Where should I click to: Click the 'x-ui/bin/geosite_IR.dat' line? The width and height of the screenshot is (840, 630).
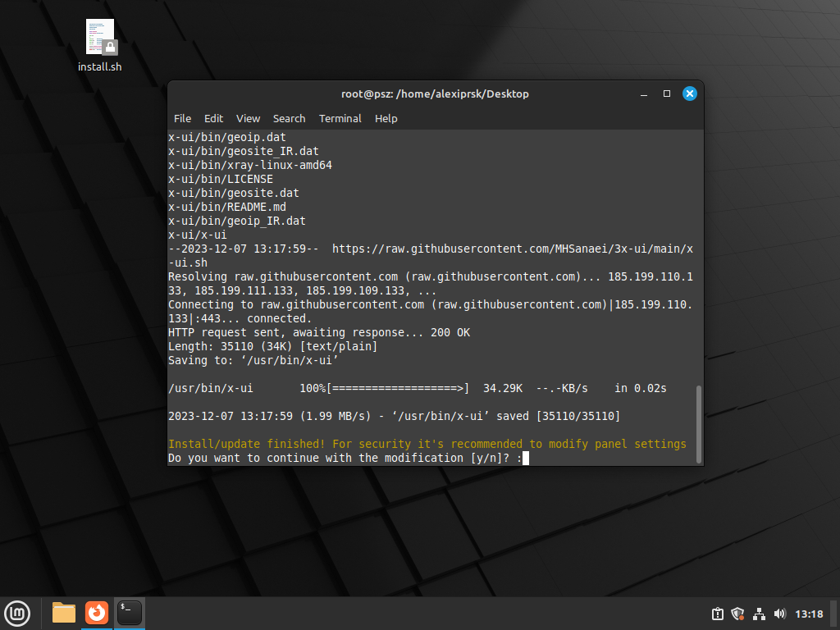click(x=243, y=151)
